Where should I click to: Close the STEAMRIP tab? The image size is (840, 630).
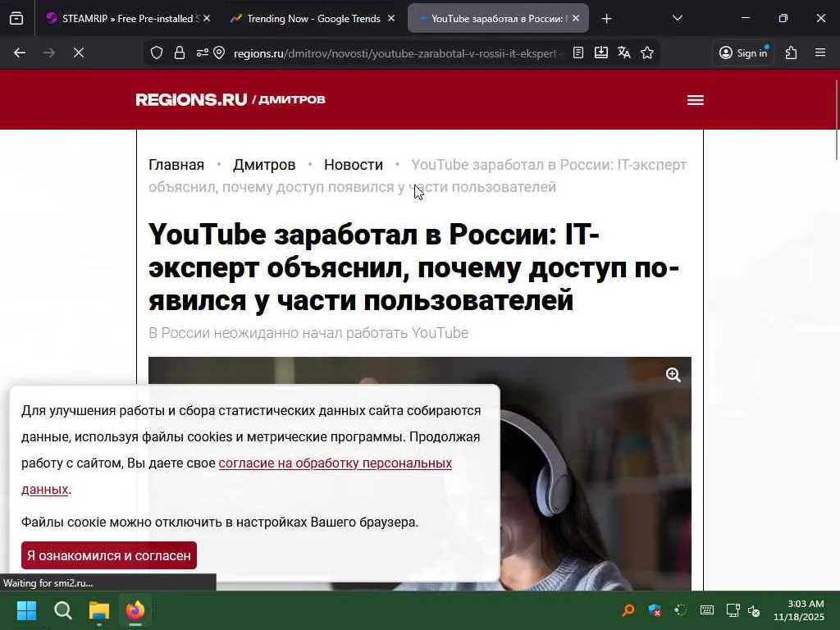tap(207, 18)
